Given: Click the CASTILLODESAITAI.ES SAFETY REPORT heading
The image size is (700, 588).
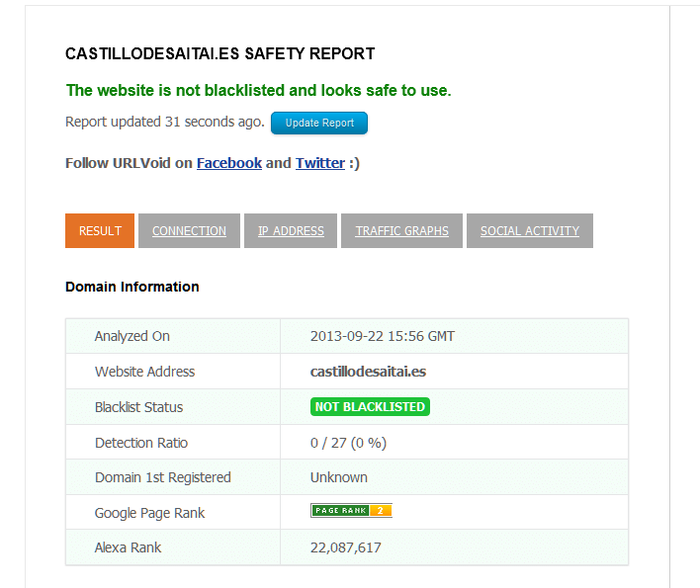Looking at the screenshot, I should click(220, 54).
